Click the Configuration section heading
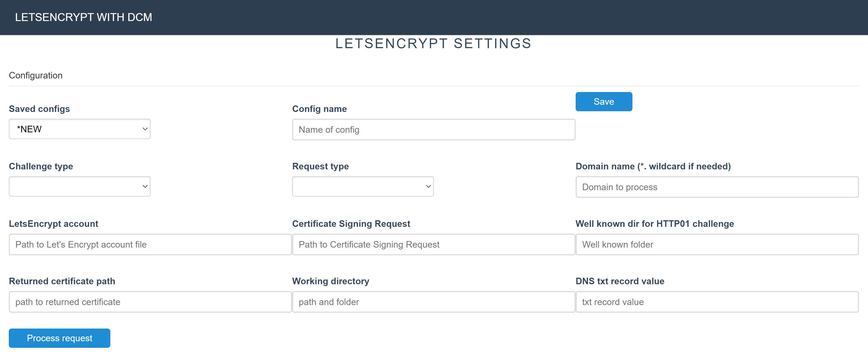 click(x=36, y=76)
